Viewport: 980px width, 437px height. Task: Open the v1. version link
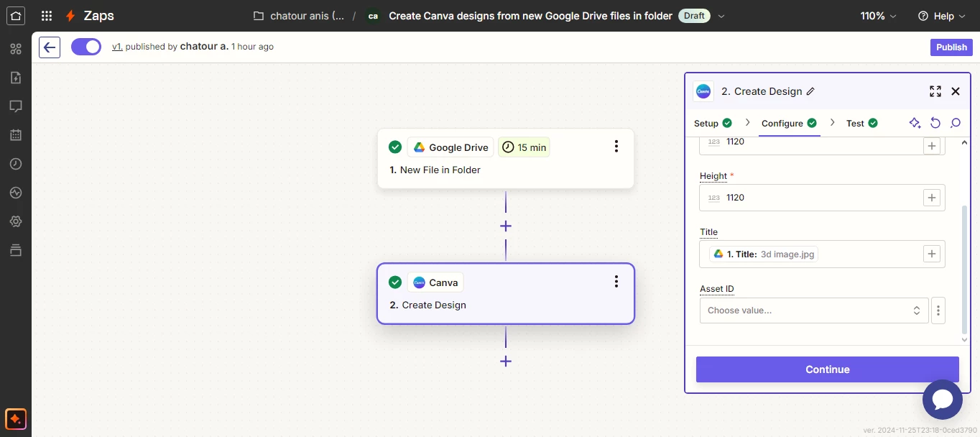117,47
